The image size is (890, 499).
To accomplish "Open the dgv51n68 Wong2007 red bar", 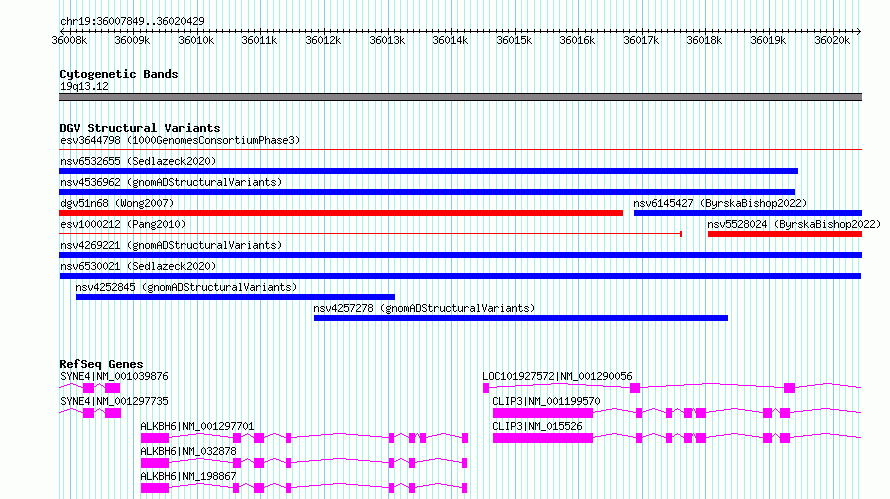I will 341,213.
